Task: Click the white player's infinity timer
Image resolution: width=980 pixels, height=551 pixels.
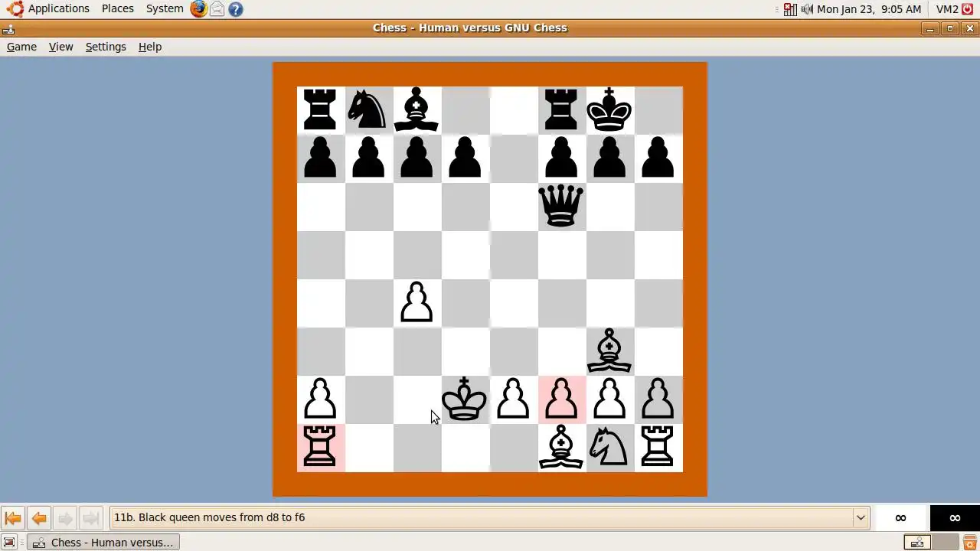Action: (900, 518)
